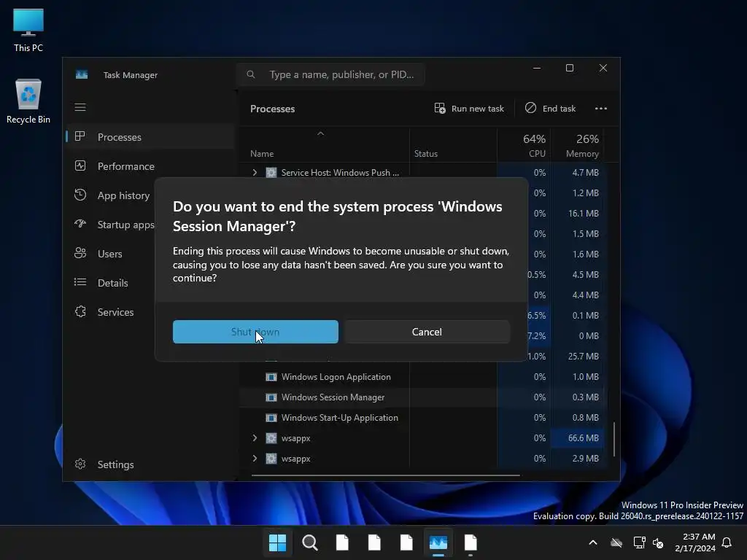Show hidden tray icons chevron
747x560 pixels.
[x=593, y=542]
